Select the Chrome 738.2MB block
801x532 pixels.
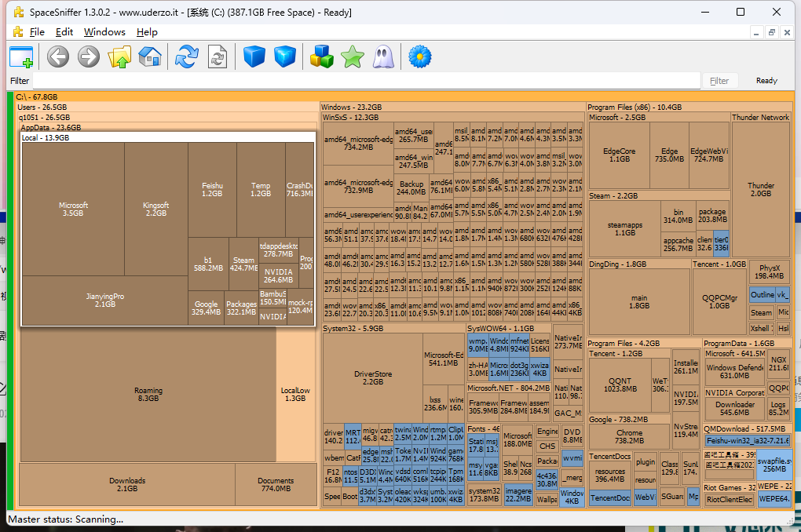(629, 436)
